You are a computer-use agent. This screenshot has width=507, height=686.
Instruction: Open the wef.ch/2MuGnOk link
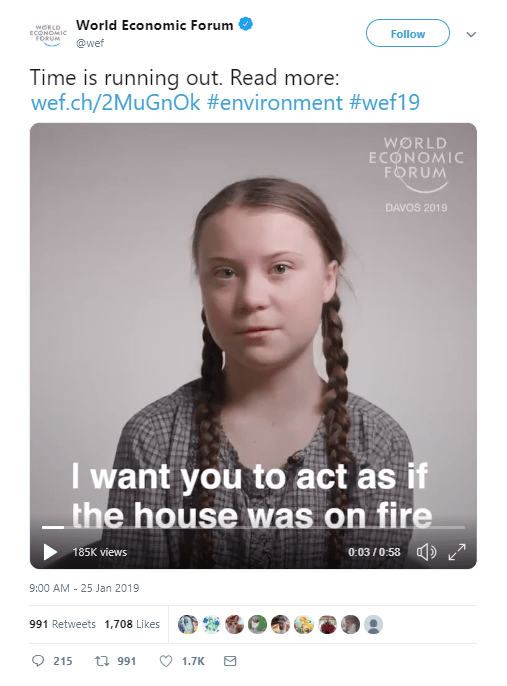coord(115,102)
